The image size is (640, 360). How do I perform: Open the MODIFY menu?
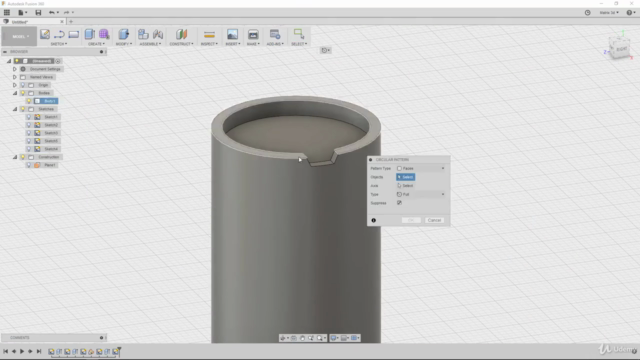(x=124, y=44)
